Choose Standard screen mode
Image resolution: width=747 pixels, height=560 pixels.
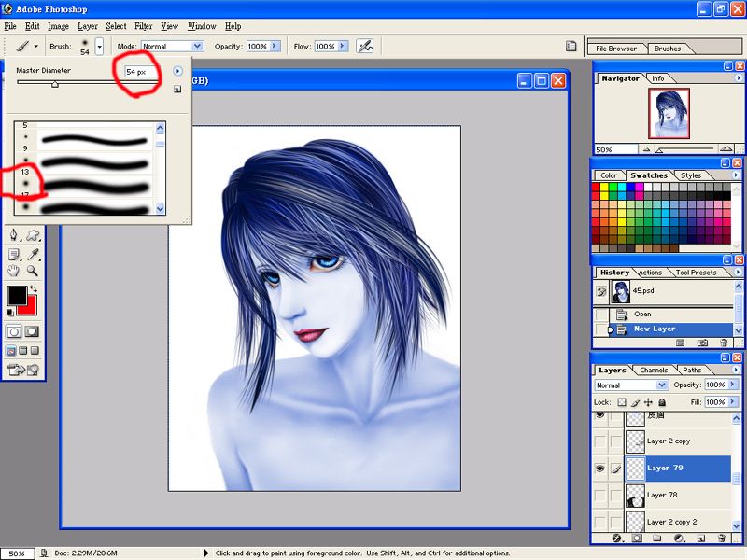pyautogui.click(x=11, y=351)
